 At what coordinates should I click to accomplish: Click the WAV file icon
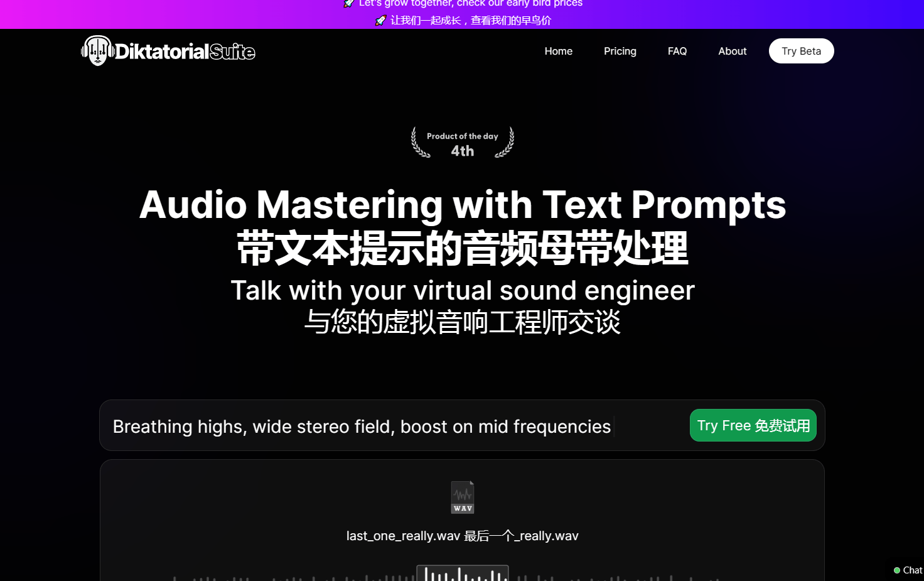pos(463,497)
